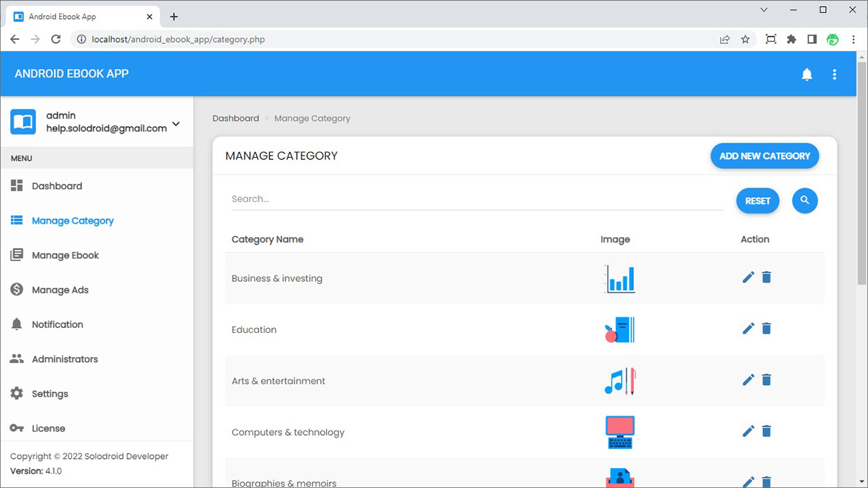Delete the Computers & technology category
868x488 pixels.
766,431
